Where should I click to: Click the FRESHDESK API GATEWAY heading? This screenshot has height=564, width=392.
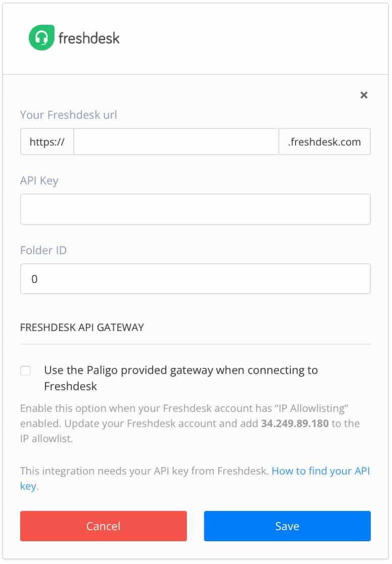tap(81, 327)
